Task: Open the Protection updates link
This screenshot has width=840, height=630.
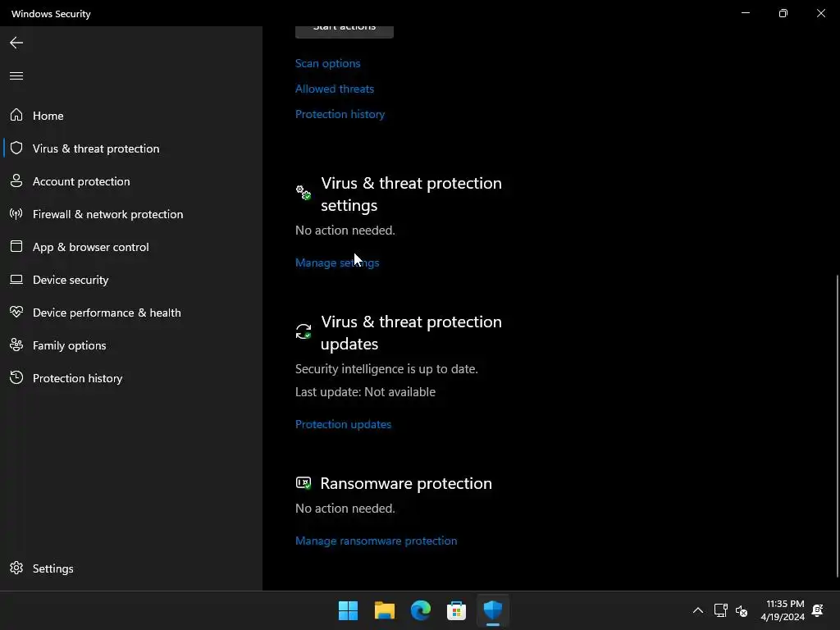Action: point(344,424)
